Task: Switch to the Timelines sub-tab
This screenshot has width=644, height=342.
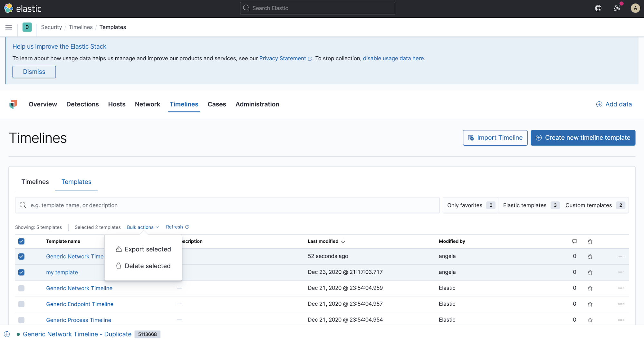Action: (x=35, y=182)
